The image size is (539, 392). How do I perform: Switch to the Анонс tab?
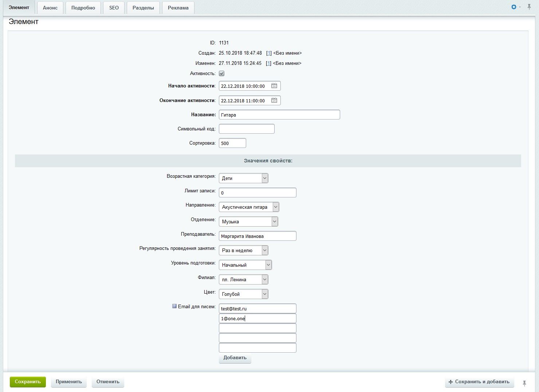50,8
